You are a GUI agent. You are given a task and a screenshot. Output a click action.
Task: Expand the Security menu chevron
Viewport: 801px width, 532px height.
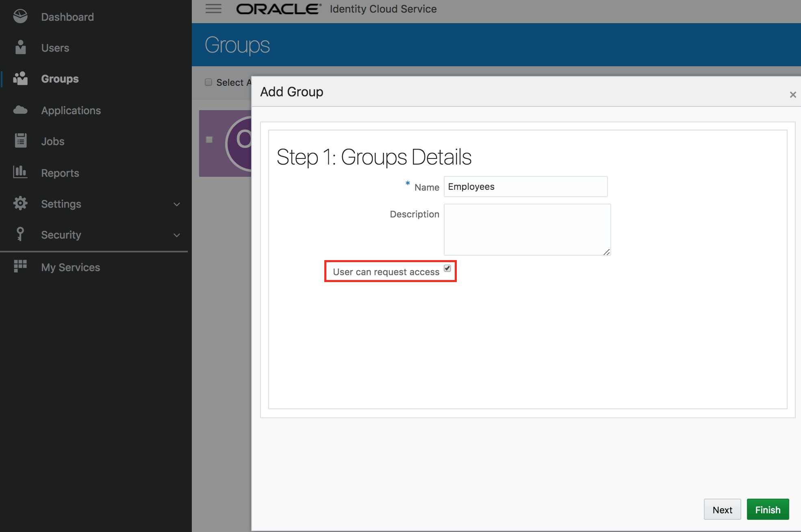[x=177, y=235]
